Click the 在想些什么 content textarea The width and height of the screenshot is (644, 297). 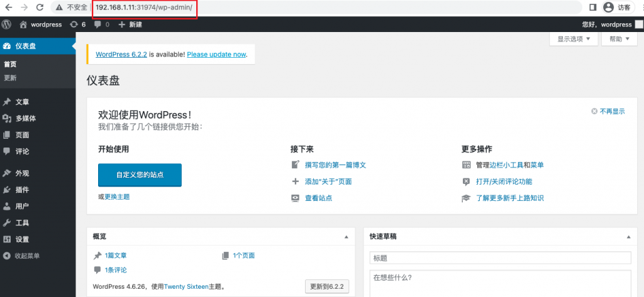[500, 283]
